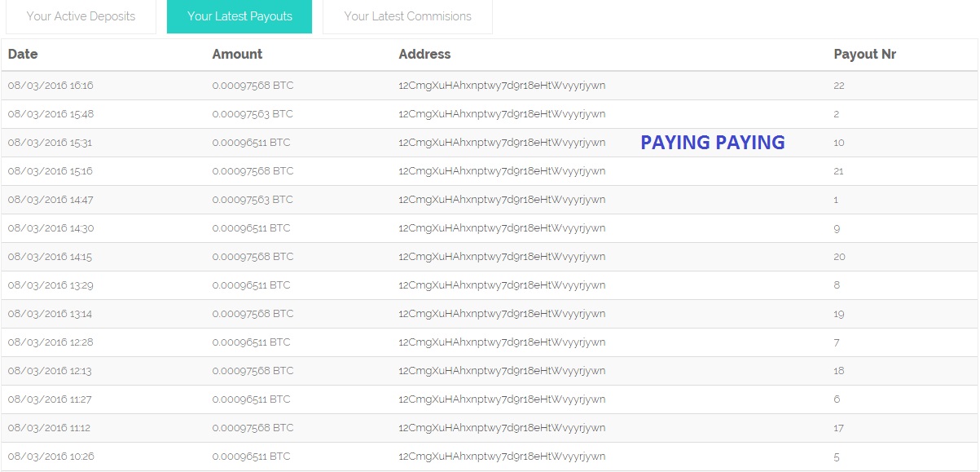The image size is (980, 472).
Task: Click payout number 17
Action: pyautogui.click(x=839, y=428)
